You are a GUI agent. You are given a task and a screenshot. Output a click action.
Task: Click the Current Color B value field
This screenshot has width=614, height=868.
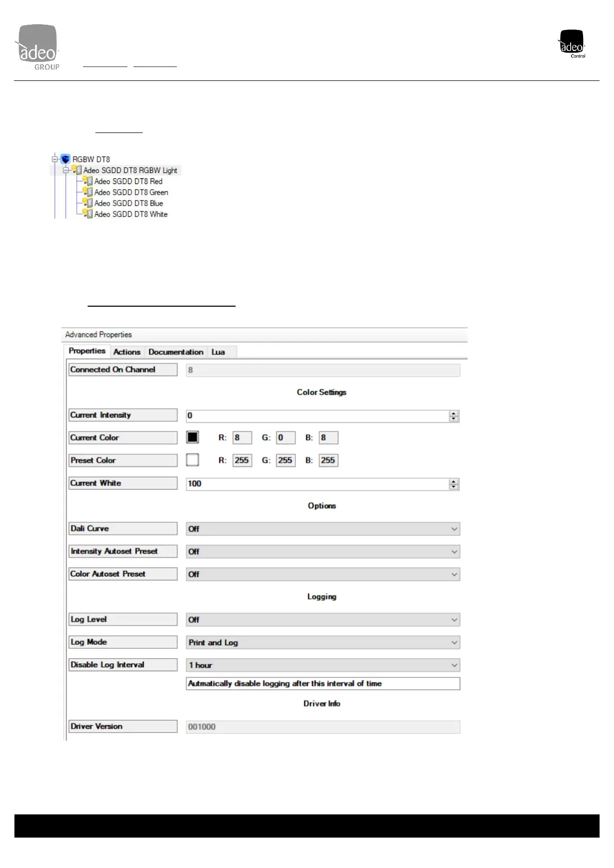pyautogui.click(x=328, y=438)
